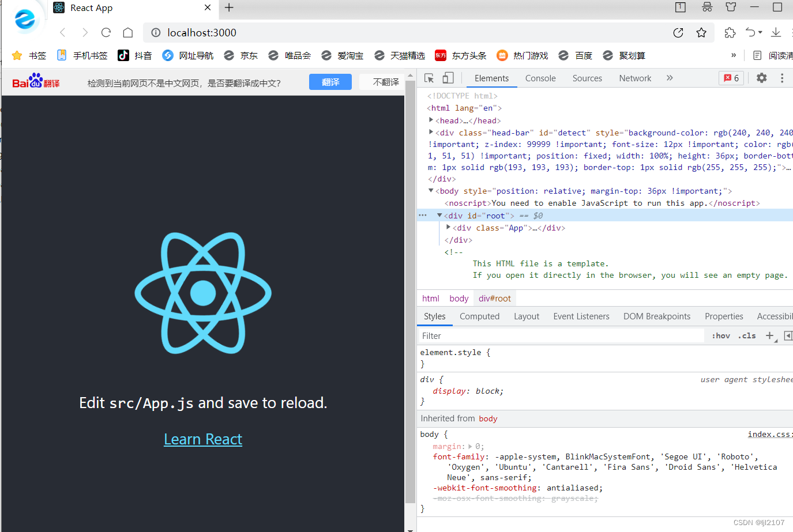The height and width of the screenshot is (532, 793).
Task: Toggle DevTools device toolbar icon
Action: click(448, 78)
